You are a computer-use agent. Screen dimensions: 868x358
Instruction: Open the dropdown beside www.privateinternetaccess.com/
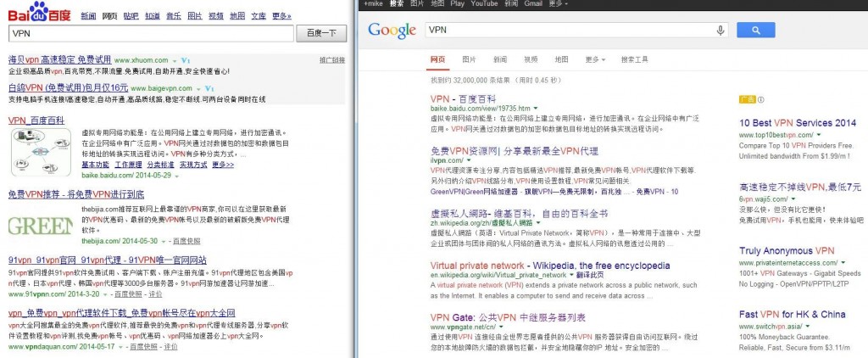(x=843, y=263)
